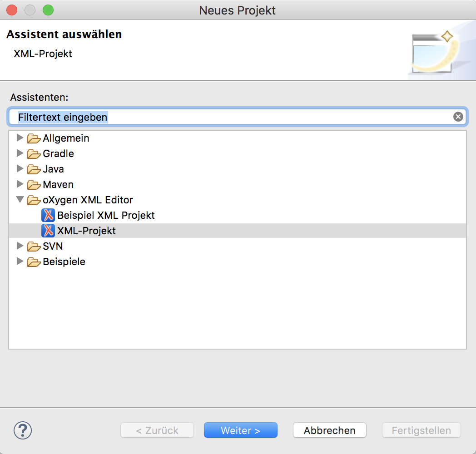
Task: Click the Allgemein folder icon
Action: pos(34,138)
